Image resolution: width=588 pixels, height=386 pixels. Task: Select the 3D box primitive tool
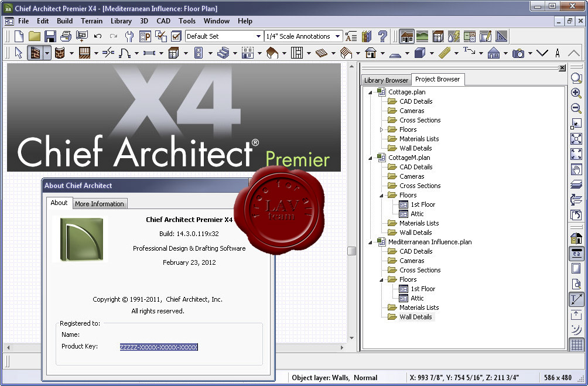(420, 53)
